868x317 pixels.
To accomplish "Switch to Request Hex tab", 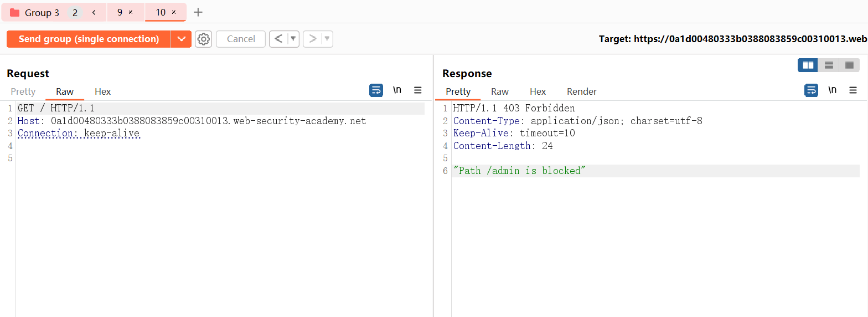I will (x=102, y=91).
